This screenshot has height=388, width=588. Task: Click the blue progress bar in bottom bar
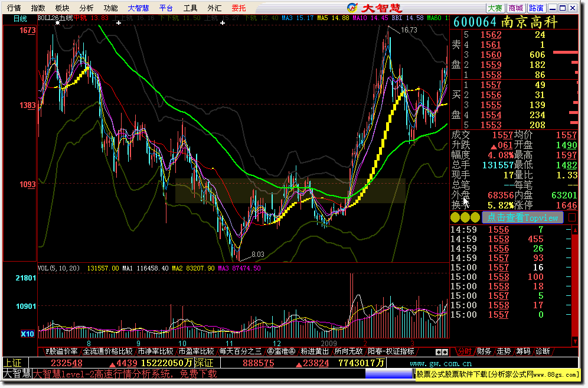click(x=388, y=374)
